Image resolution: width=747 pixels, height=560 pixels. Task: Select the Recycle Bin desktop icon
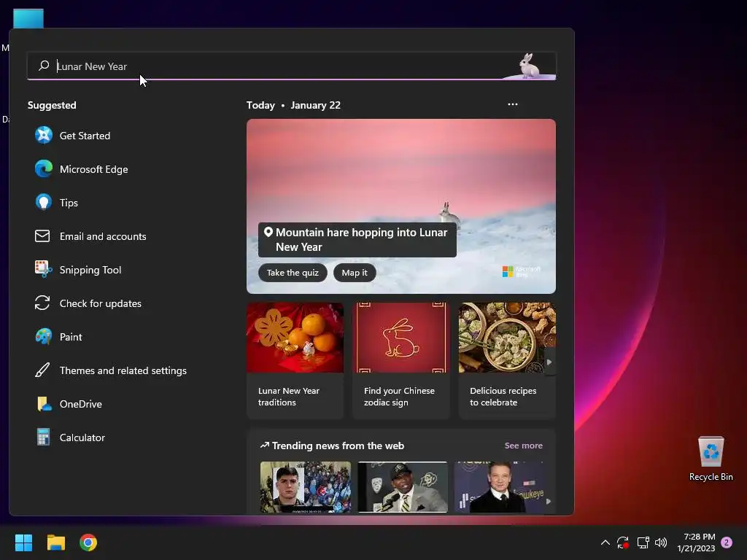click(x=711, y=458)
